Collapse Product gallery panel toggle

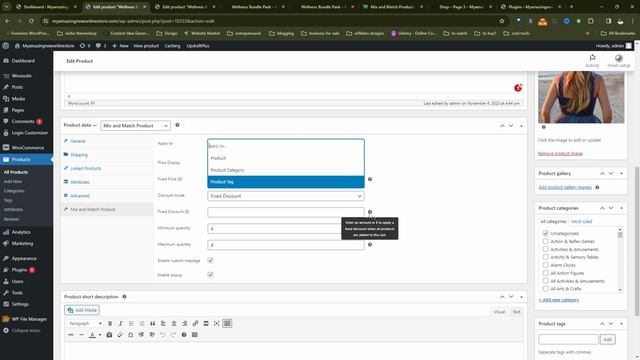tap(621, 173)
